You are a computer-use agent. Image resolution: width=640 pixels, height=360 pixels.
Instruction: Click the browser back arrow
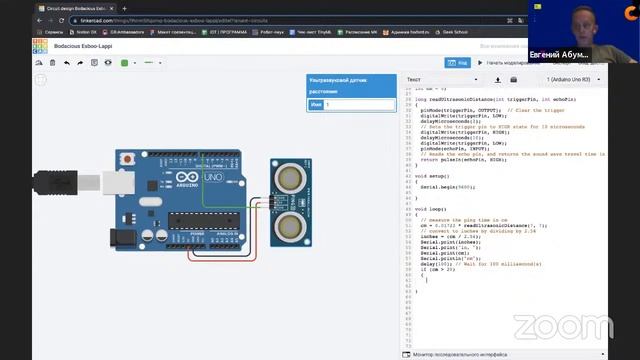click(x=40, y=20)
